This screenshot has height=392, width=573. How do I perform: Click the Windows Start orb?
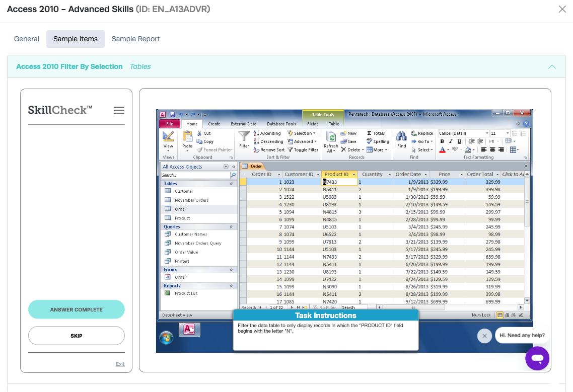(166, 338)
